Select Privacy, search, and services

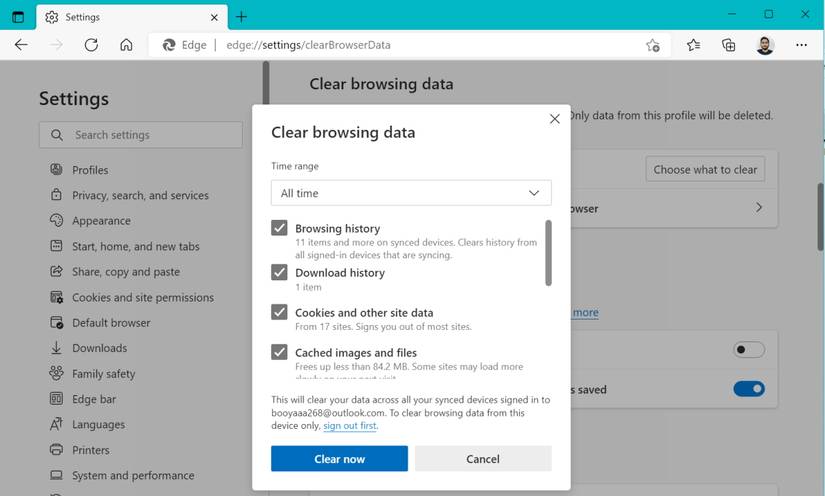[x=140, y=195]
